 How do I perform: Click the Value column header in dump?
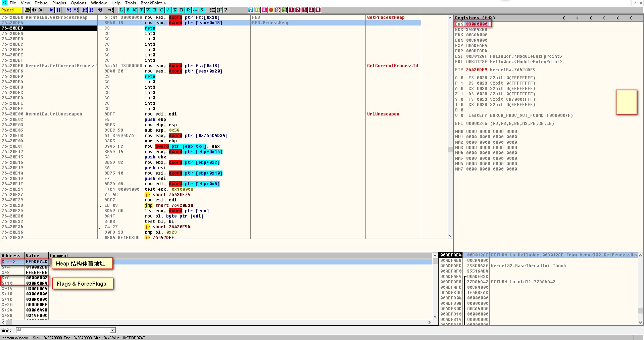[x=37, y=256]
